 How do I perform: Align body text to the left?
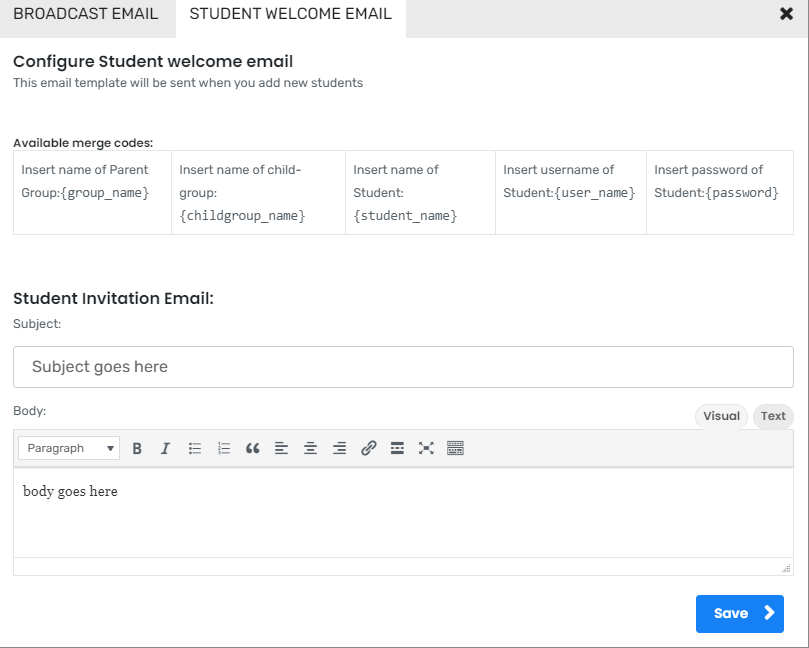click(281, 448)
